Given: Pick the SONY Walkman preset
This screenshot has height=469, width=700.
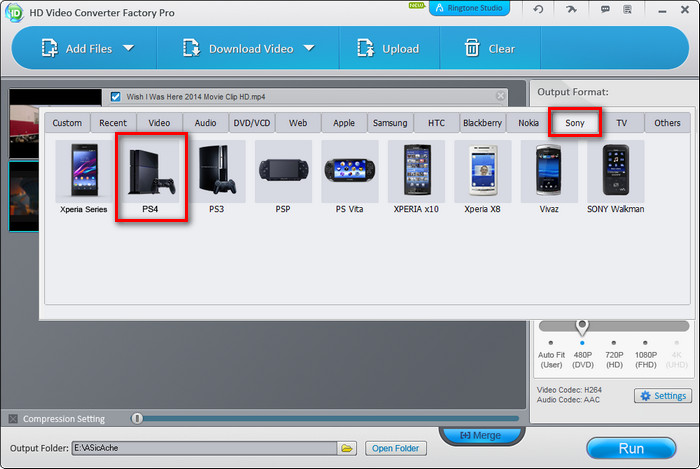Looking at the screenshot, I should 616,176.
